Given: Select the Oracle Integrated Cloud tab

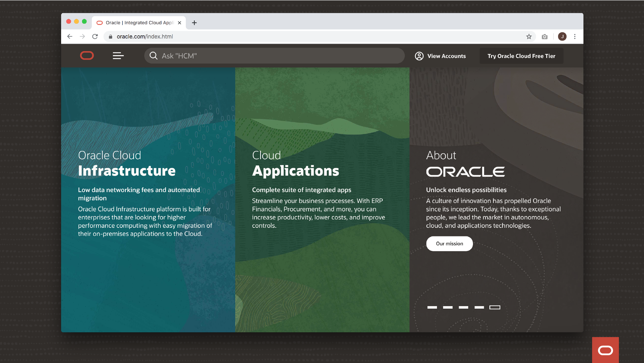Looking at the screenshot, I should [x=139, y=23].
